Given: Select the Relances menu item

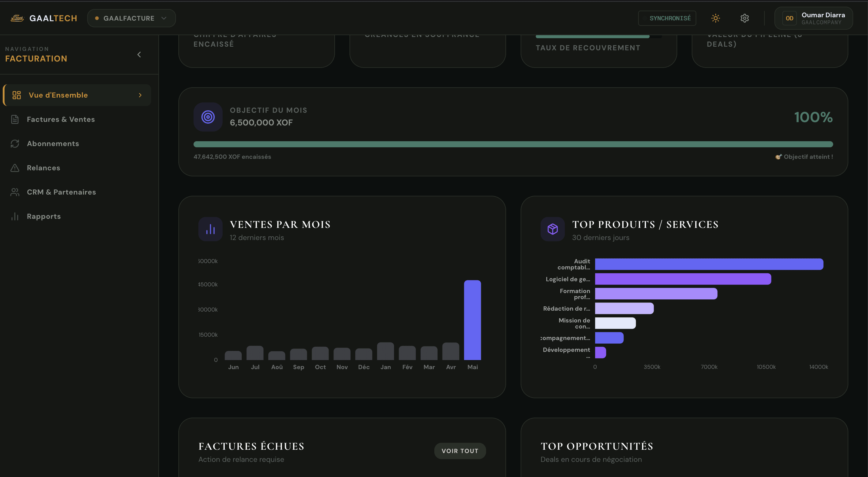Looking at the screenshot, I should tap(77, 168).
